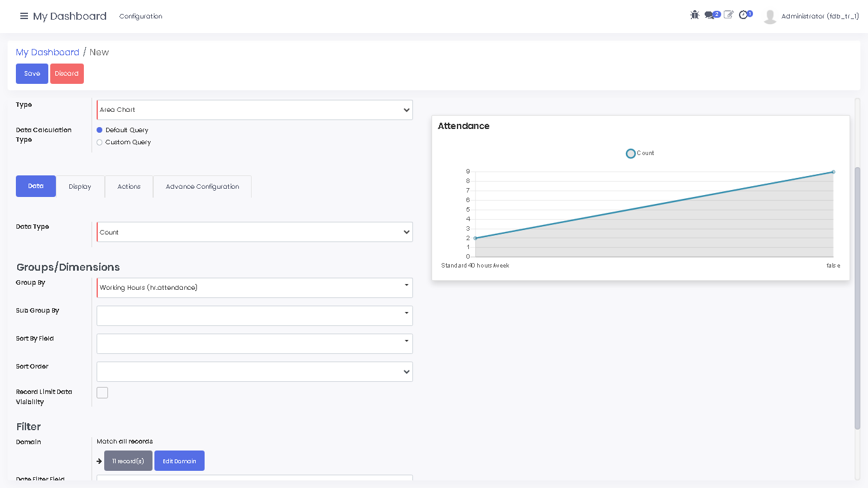Image resolution: width=868 pixels, height=488 pixels.
Task: Open the activities clock icon
Action: point(743,15)
